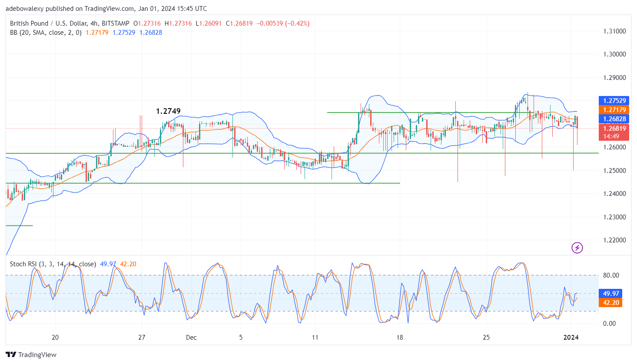Click the BB (20, SMA, close, 2, 0) legend
637x364 pixels.
coord(46,33)
